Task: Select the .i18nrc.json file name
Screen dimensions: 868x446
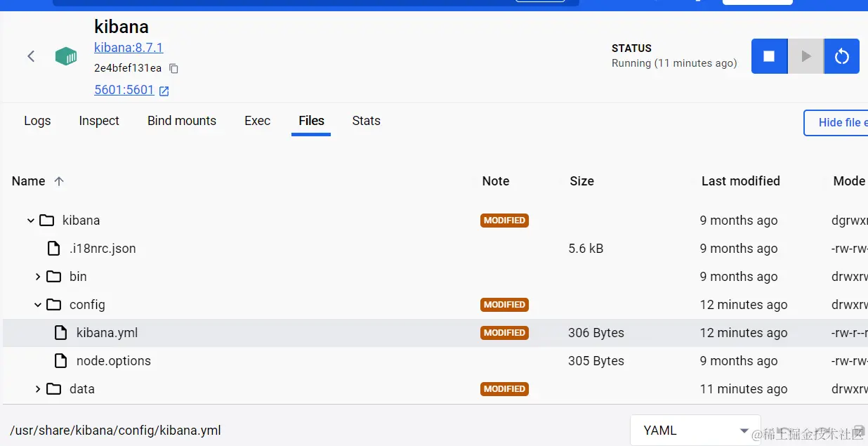Action: click(103, 249)
